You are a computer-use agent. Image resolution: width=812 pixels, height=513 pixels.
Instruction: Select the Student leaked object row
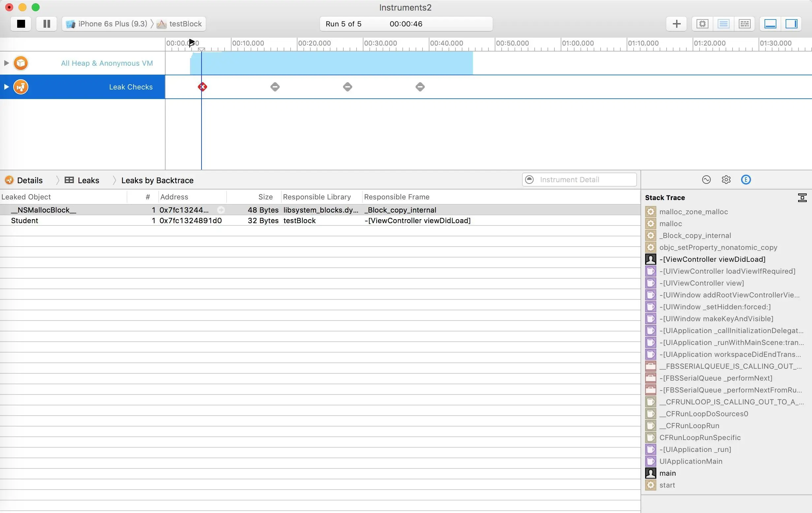(x=25, y=221)
